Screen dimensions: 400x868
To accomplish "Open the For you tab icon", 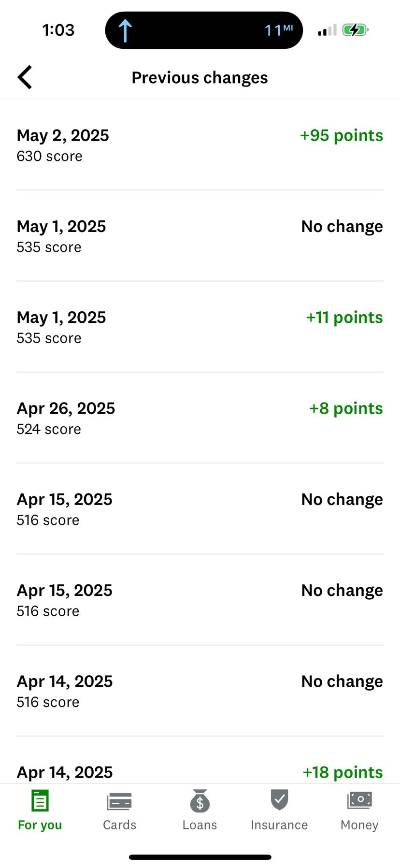I will pos(40,801).
